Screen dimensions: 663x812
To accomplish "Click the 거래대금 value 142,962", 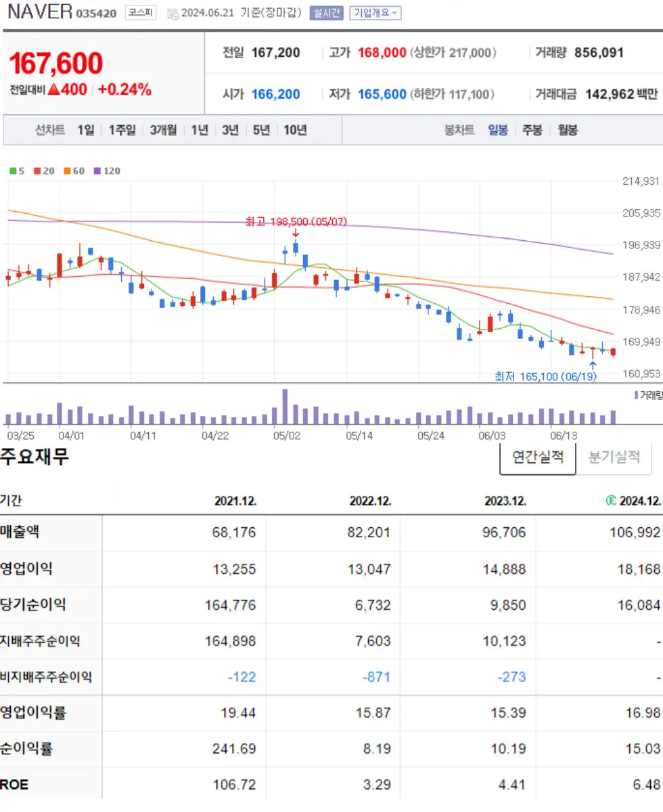I will [x=609, y=94].
